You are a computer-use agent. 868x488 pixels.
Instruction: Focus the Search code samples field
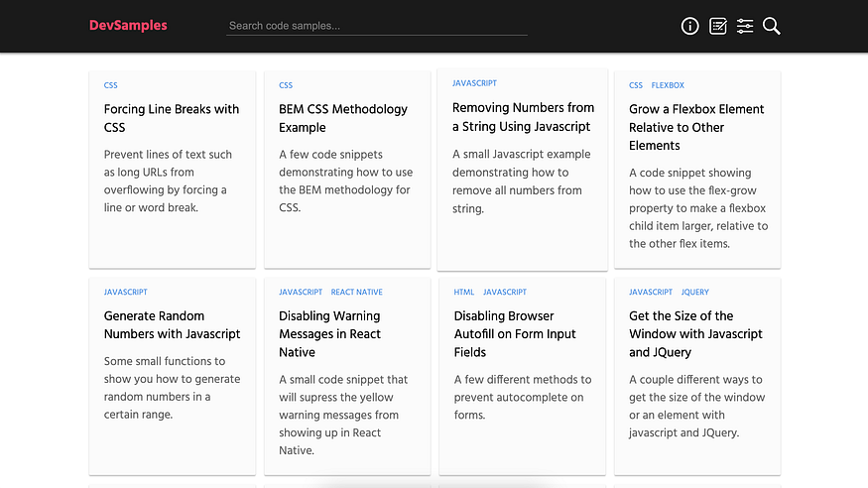[x=377, y=26]
